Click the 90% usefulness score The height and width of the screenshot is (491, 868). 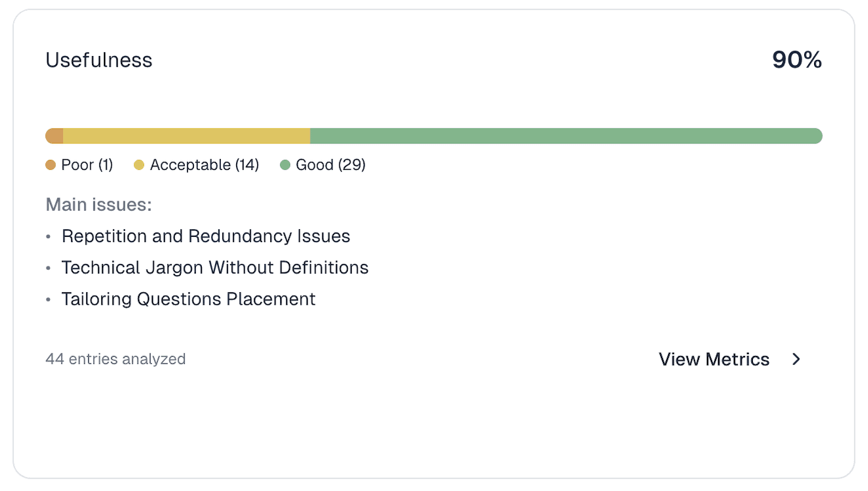tap(797, 61)
